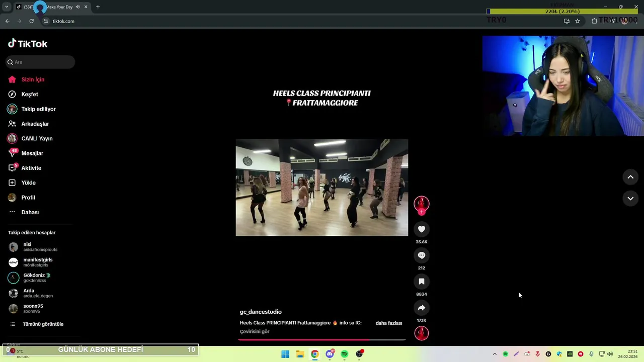
Task: Go to the Keşfet page
Action: pos(23,94)
